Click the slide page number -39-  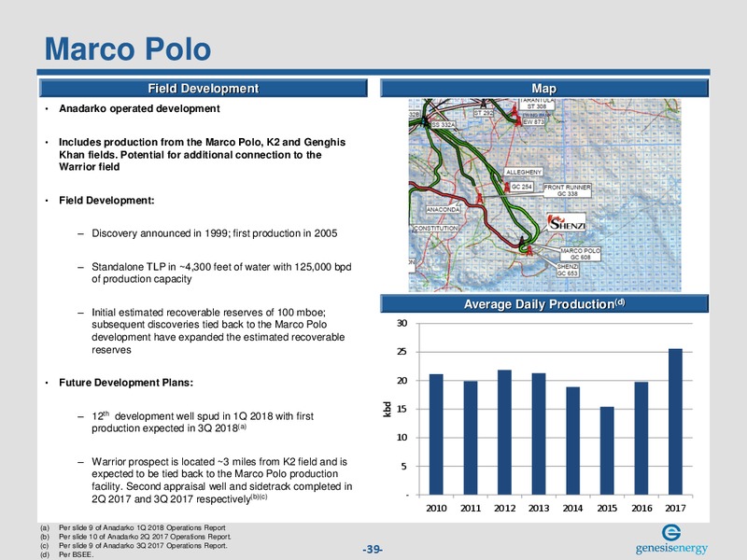click(373, 549)
